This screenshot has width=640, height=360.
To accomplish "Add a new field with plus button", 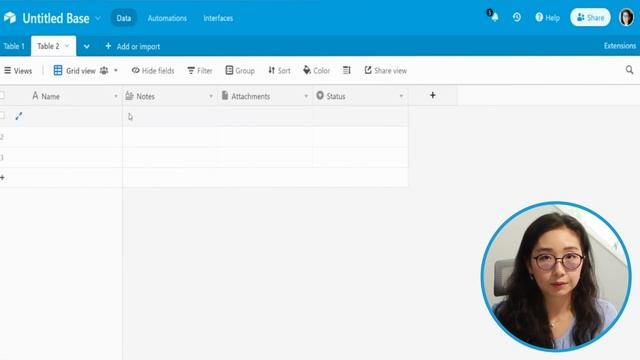I will click(x=433, y=96).
